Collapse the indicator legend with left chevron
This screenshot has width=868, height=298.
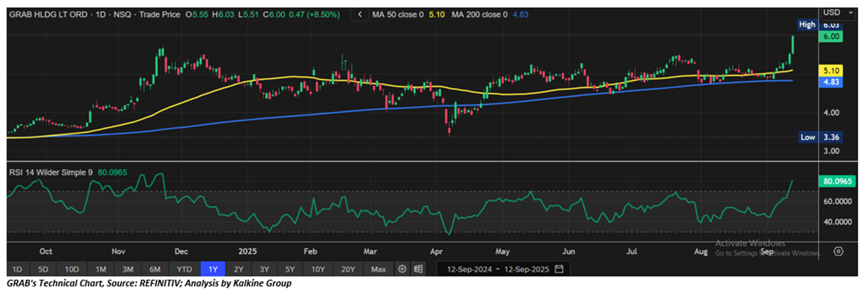tap(360, 15)
